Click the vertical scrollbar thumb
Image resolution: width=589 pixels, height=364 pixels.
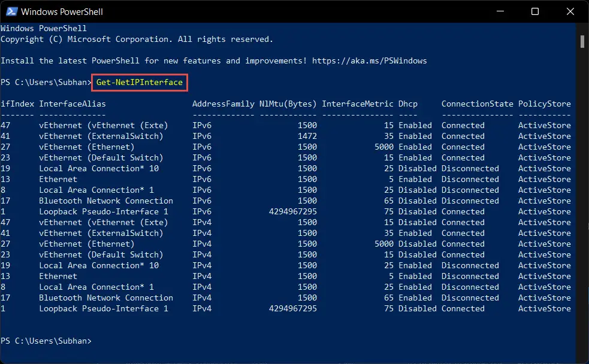click(x=582, y=42)
